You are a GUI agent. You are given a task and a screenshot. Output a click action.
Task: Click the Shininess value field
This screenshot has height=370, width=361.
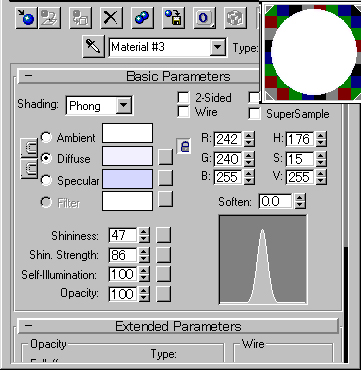tap(123, 235)
